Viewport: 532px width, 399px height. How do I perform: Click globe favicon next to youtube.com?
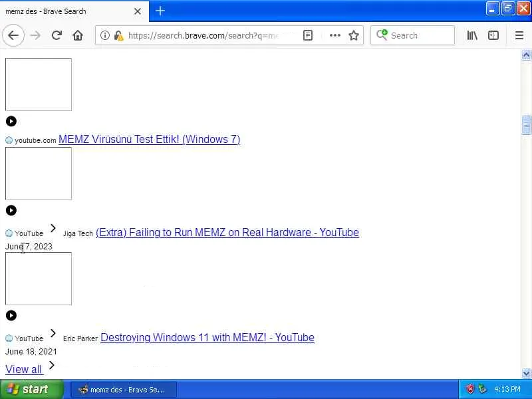9,140
